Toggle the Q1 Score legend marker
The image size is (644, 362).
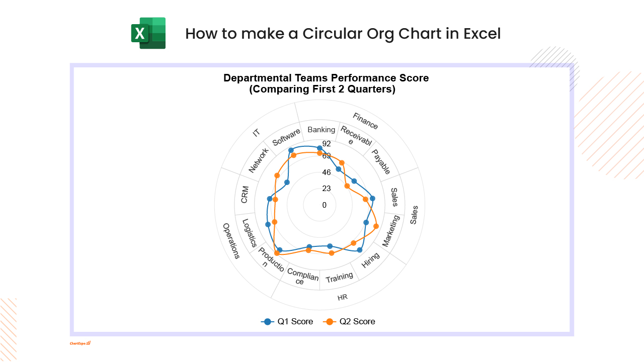coord(268,322)
